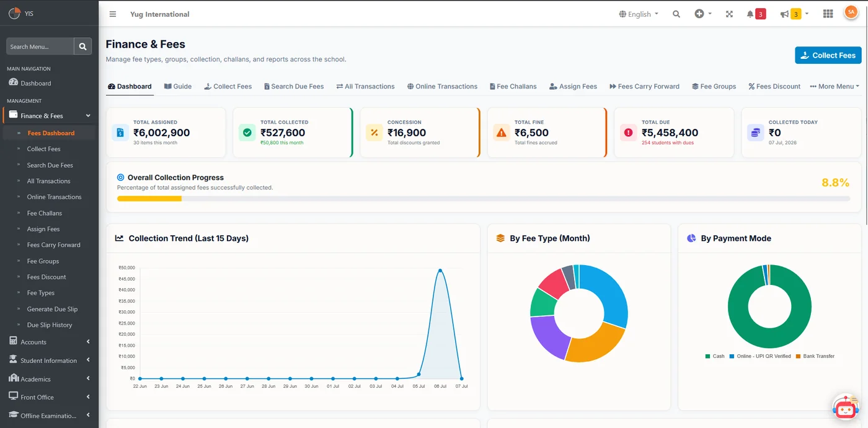868x428 pixels.
Task: Open the English language dropdown
Action: 639,14
